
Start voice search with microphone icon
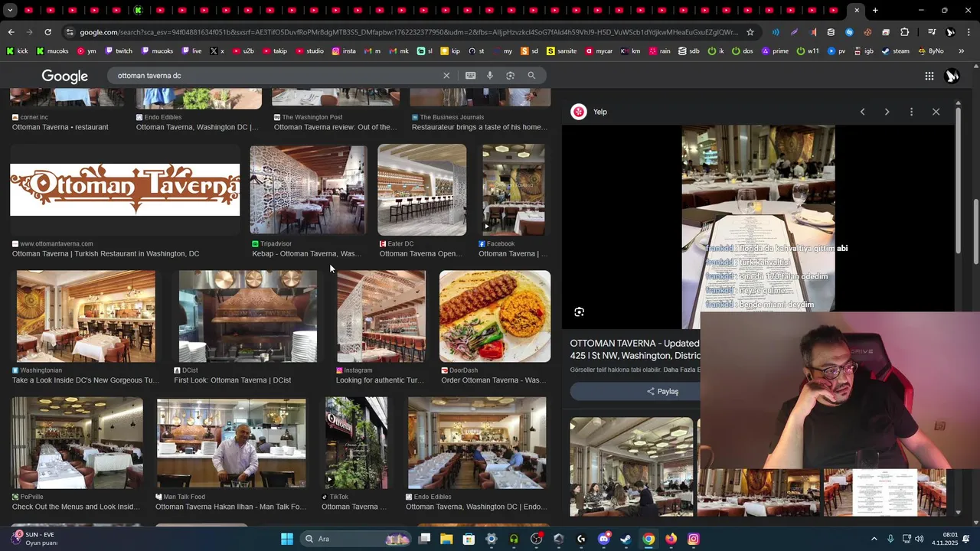(x=490, y=76)
